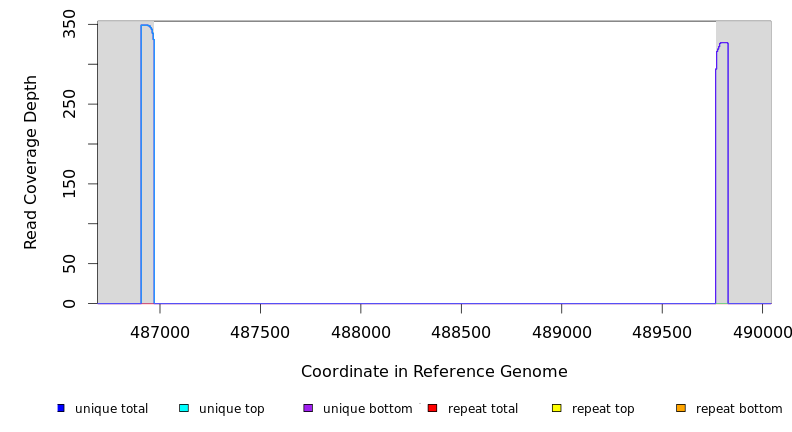Click the purple 'unique bottom' legend swatch
The height and width of the screenshot is (432, 792).
[x=308, y=408]
